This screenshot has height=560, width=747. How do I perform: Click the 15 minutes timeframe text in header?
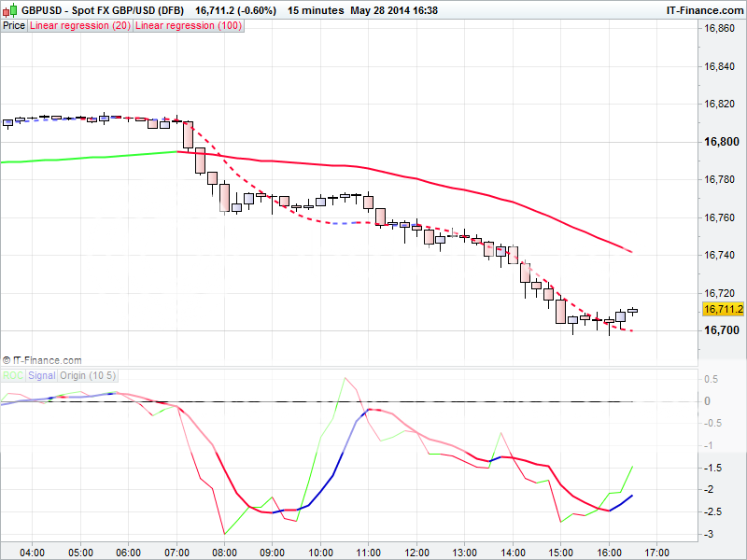pos(316,10)
